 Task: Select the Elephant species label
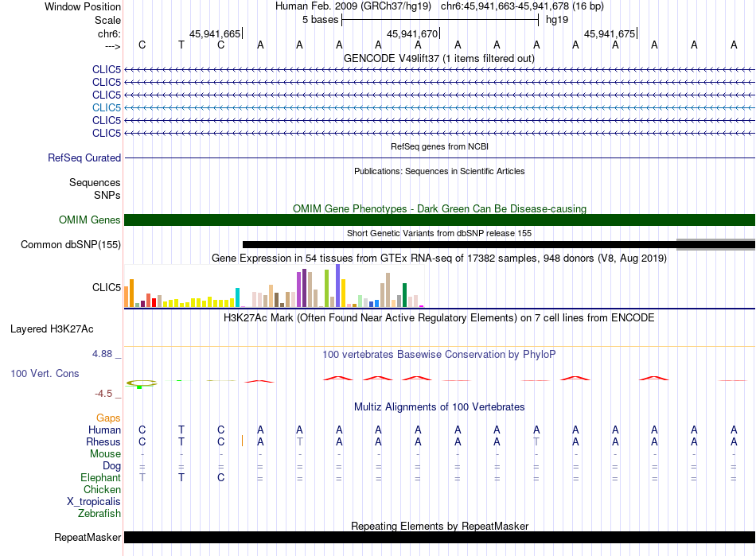[101, 477]
